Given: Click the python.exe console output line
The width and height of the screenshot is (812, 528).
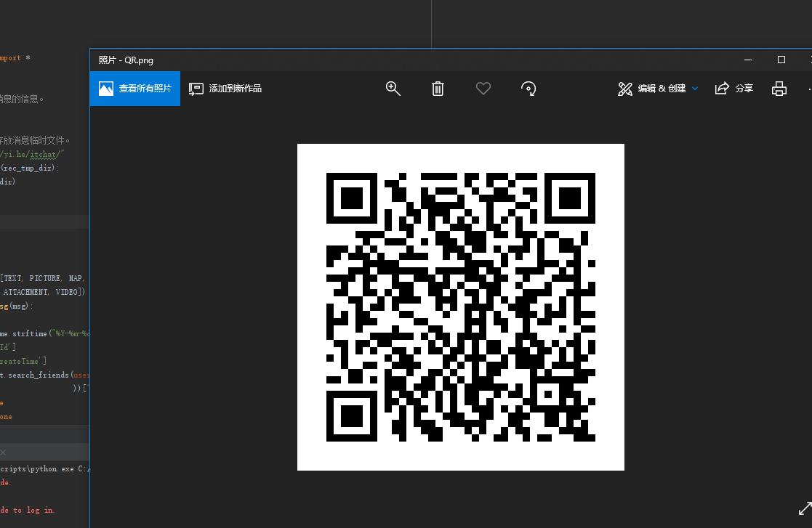Looking at the screenshot, I should pos(44,468).
